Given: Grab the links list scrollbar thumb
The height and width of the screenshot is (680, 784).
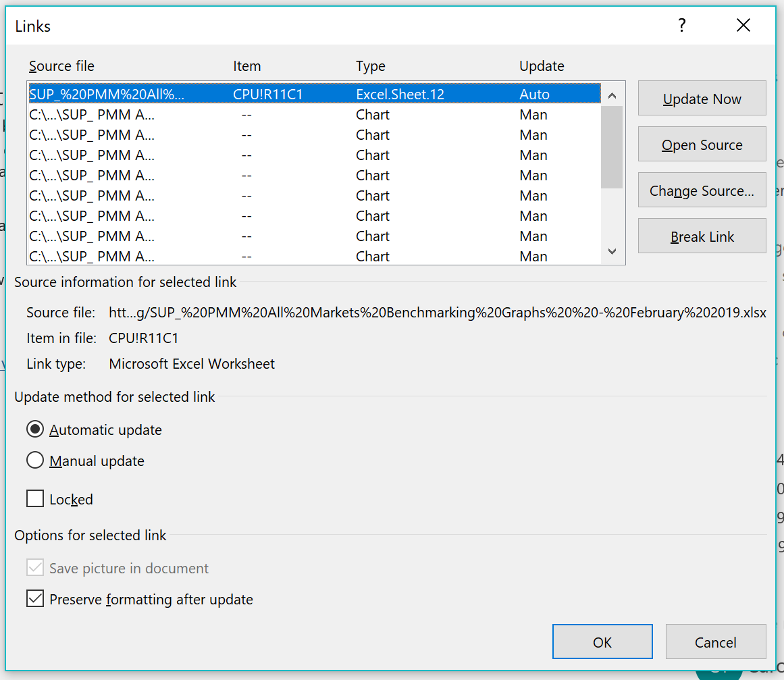Looking at the screenshot, I should pyautogui.click(x=612, y=147).
